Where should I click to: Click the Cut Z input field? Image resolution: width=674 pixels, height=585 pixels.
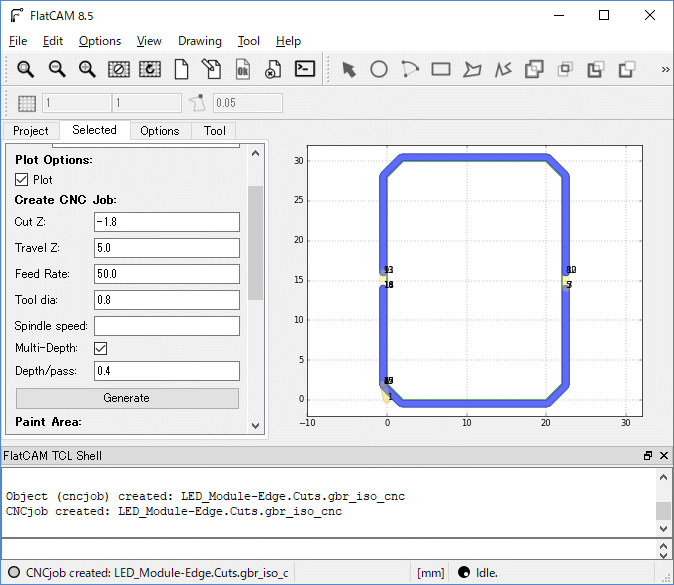coord(166,222)
